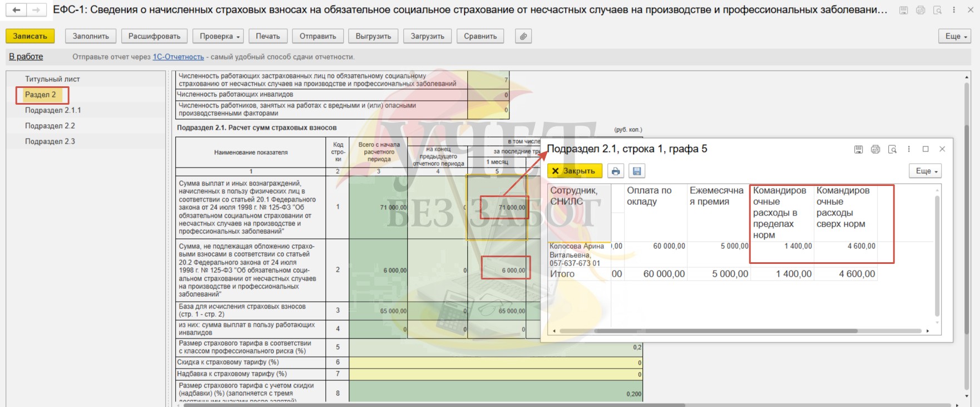Click the insured persons count cell 7
Screen dimensions: 980x407
488,80
